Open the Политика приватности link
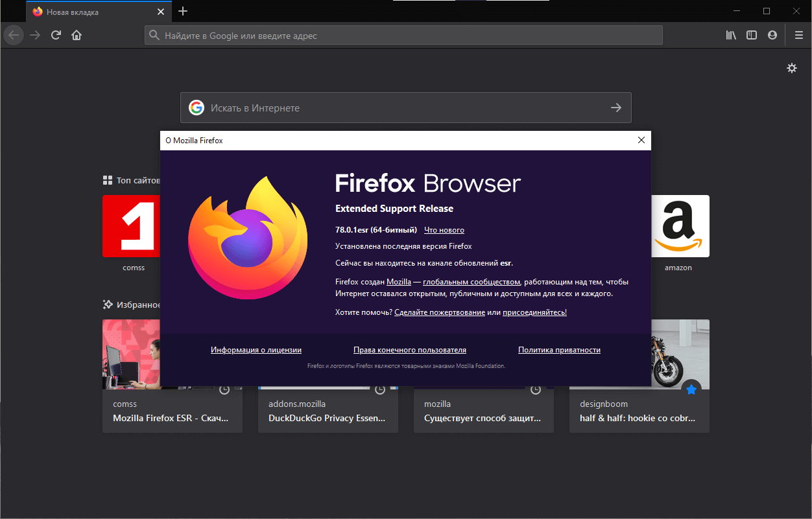The image size is (812, 519). pyautogui.click(x=558, y=349)
